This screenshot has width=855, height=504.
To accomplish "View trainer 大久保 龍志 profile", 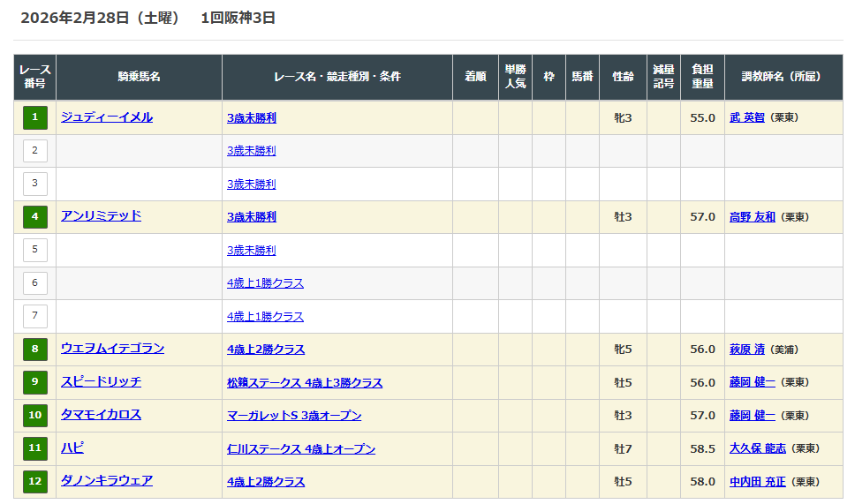I will coord(757,448).
